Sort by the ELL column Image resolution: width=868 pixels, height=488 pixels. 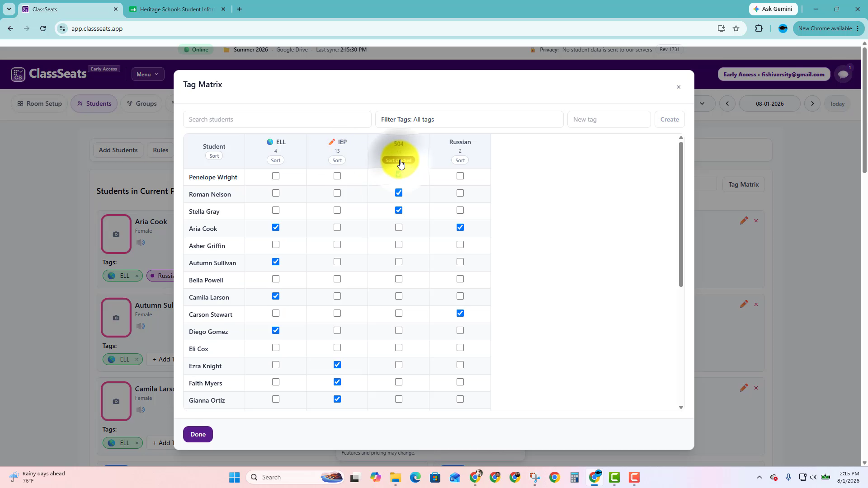tap(275, 160)
